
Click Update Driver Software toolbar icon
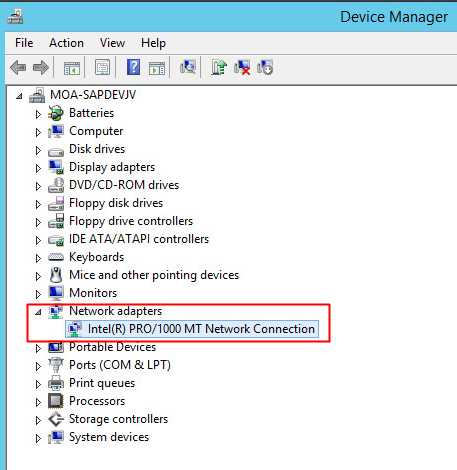(219, 67)
